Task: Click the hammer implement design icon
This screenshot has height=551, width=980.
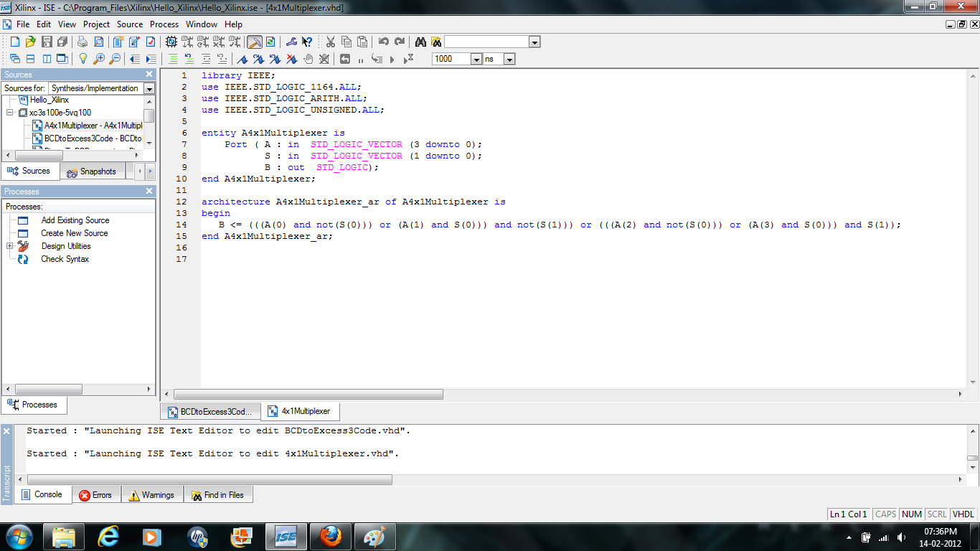Action: point(255,42)
